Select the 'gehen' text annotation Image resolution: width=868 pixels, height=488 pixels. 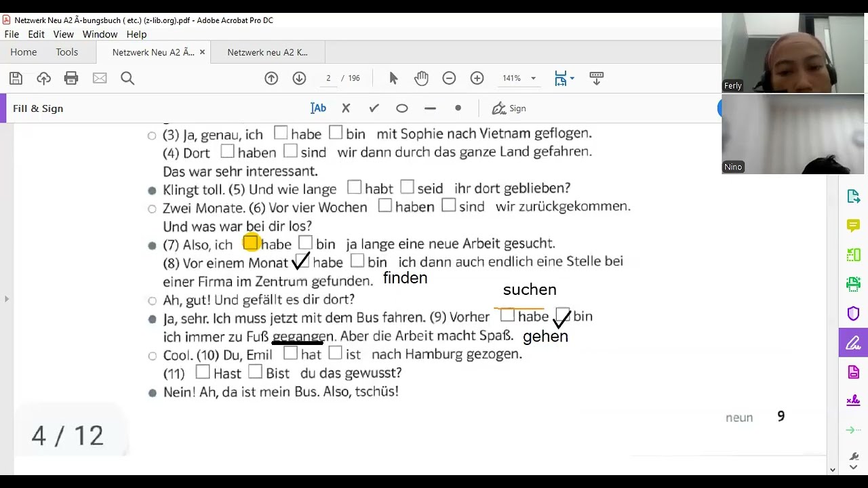[x=545, y=336]
